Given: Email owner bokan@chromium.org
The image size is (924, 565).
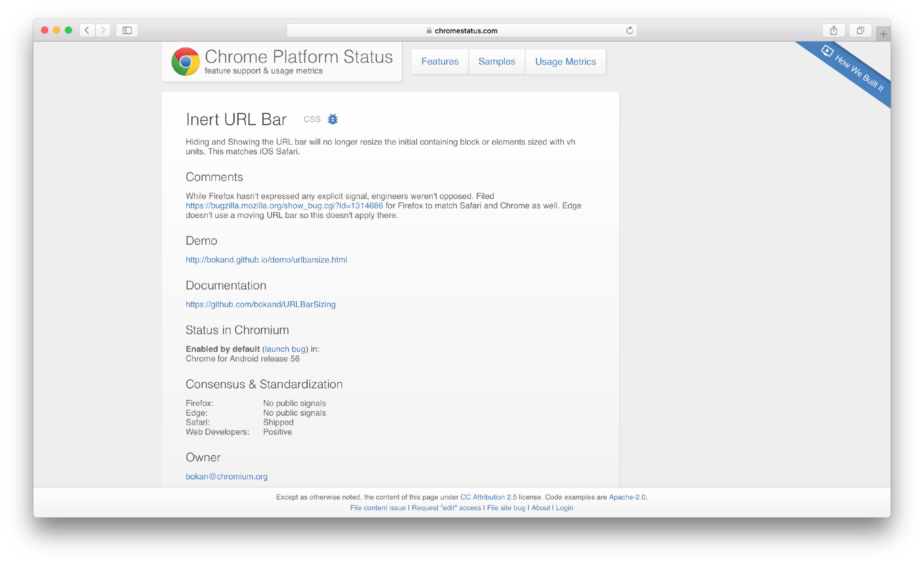Looking at the screenshot, I should pos(227,476).
